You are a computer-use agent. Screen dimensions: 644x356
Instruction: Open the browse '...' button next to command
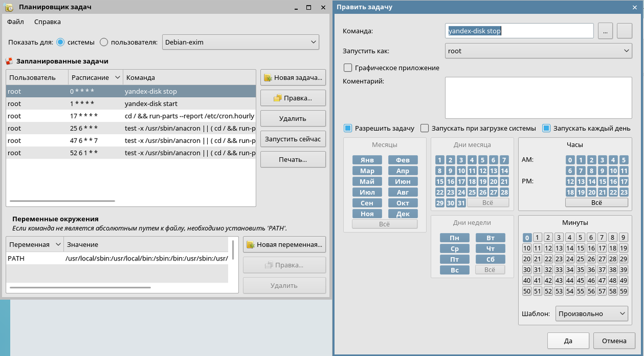click(605, 31)
